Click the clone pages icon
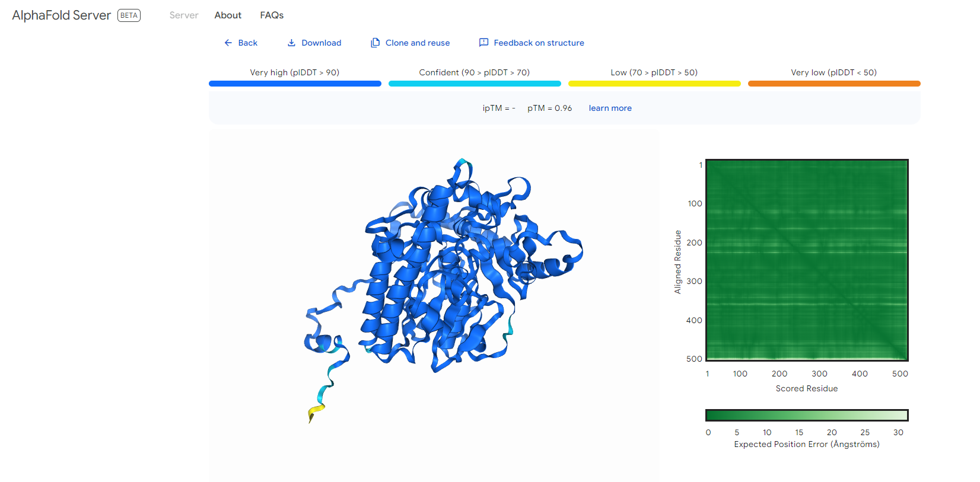Viewport: 980px width, 482px height. point(375,43)
